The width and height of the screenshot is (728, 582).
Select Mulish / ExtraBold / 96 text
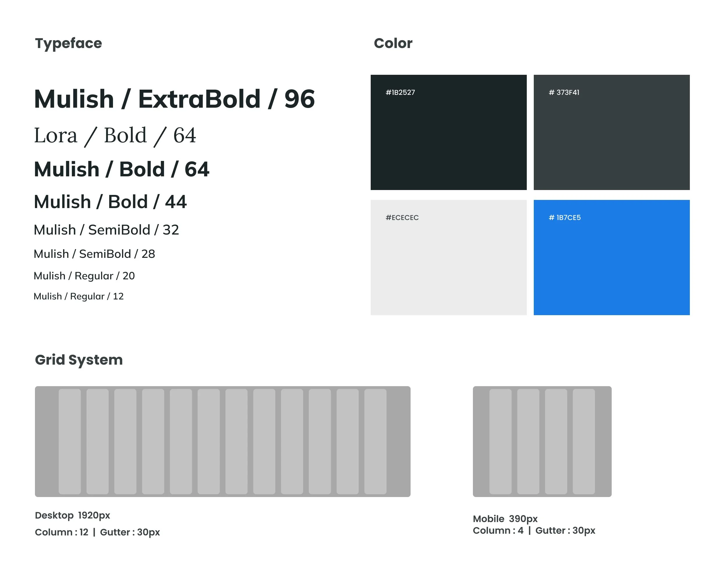pos(174,99)
